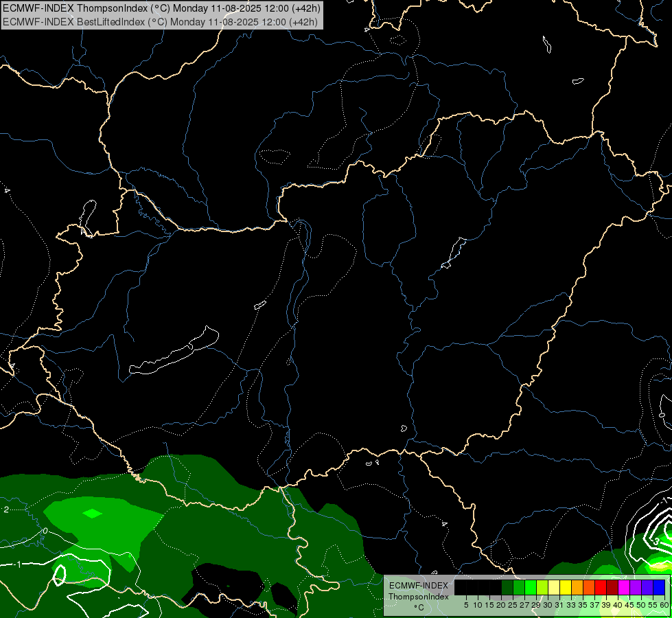672x618 pixels.
Task: Click the legend tick value 50
Action: 641,605
